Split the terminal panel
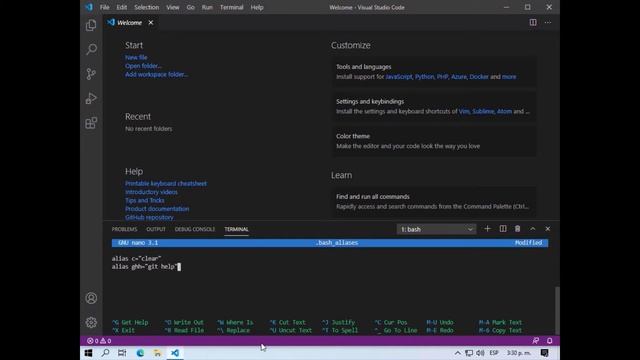Screen dimensions: 640x360 (503, 229)
